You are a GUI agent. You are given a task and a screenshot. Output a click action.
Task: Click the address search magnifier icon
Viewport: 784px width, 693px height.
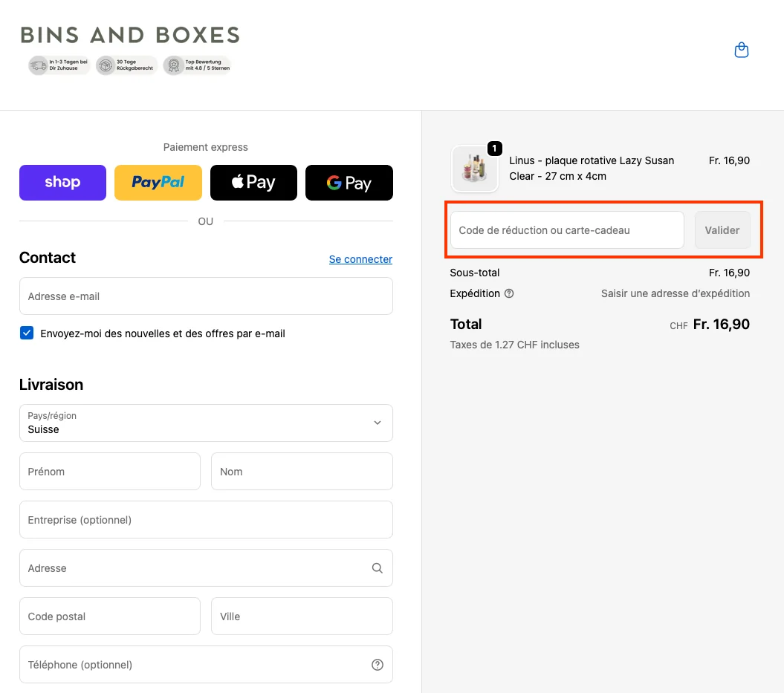click(377, 567)
